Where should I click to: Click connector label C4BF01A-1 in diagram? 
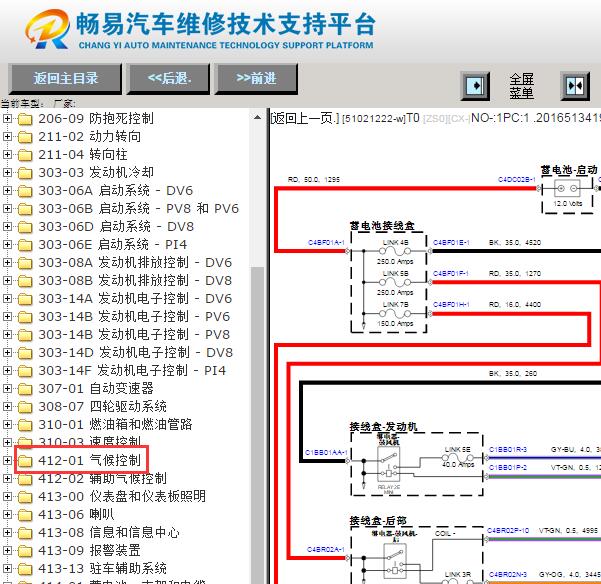326,243
